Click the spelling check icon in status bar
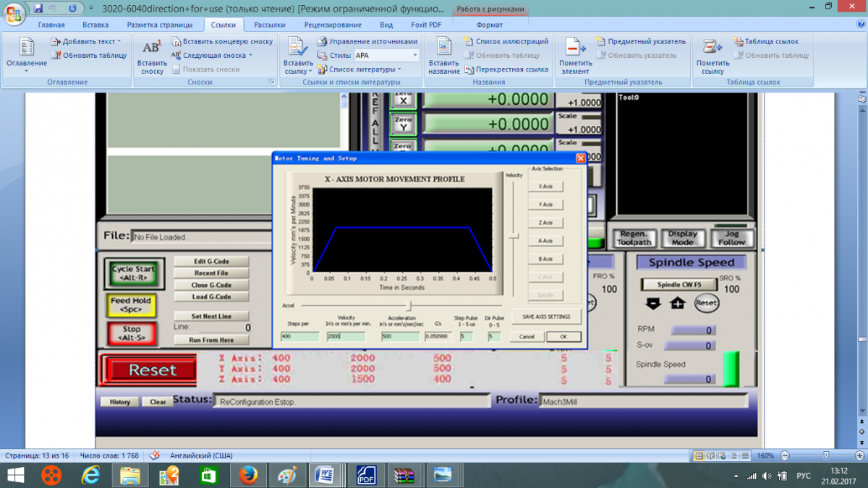 tap(154, 456)
